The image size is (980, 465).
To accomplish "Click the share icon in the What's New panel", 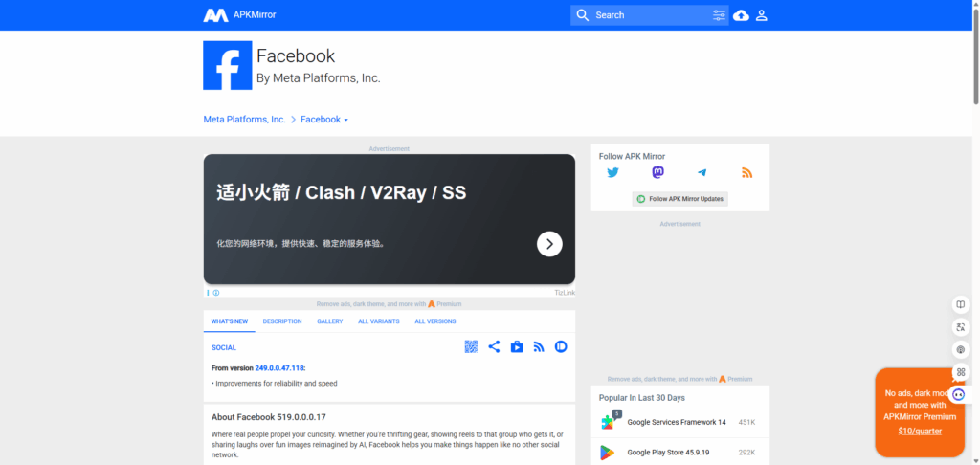I will click(x=495, y=346).
